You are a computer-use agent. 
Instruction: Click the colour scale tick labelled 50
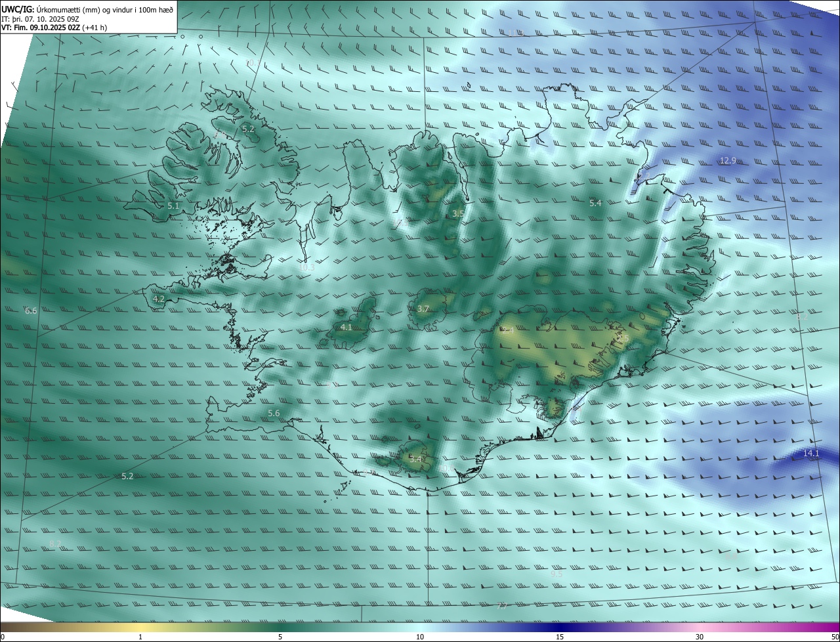coord(835,637)
